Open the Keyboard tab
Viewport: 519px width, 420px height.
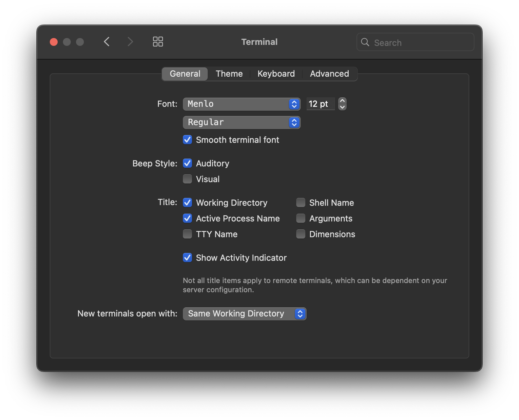coord(276,74)
